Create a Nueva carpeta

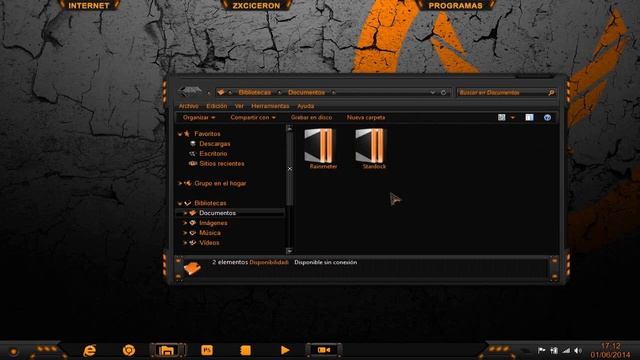[366, 118]
